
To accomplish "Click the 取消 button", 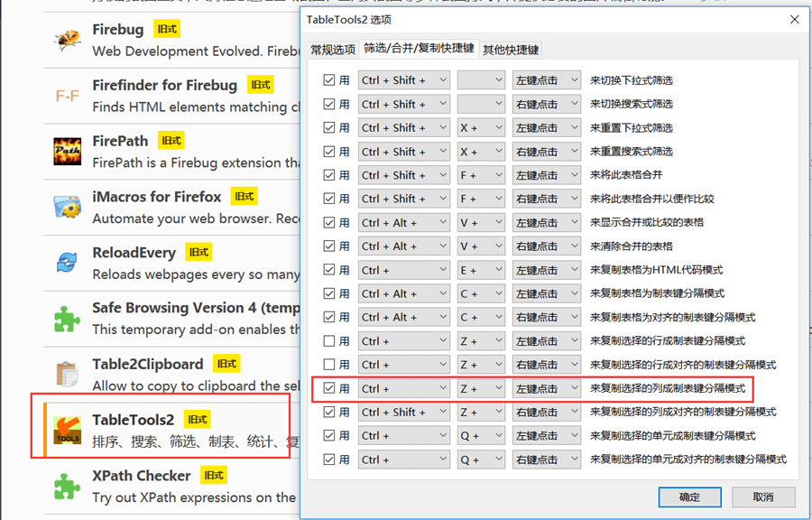I will pyautogui.click(x=763, y=497).
